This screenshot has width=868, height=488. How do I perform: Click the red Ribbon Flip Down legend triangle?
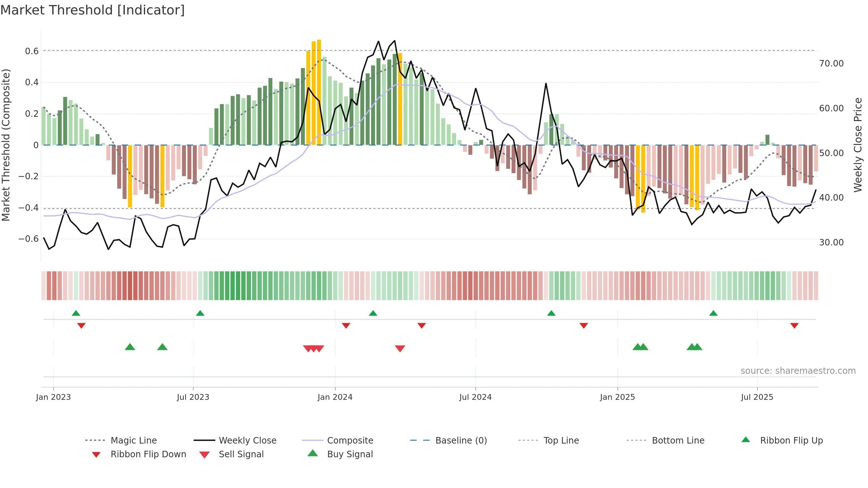pyautogui.click(x=96, y=455)
